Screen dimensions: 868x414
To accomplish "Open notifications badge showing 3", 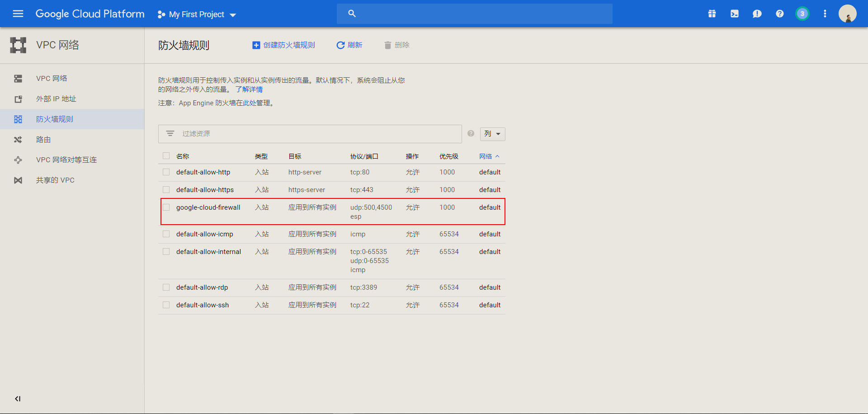I will pos(802,14).
